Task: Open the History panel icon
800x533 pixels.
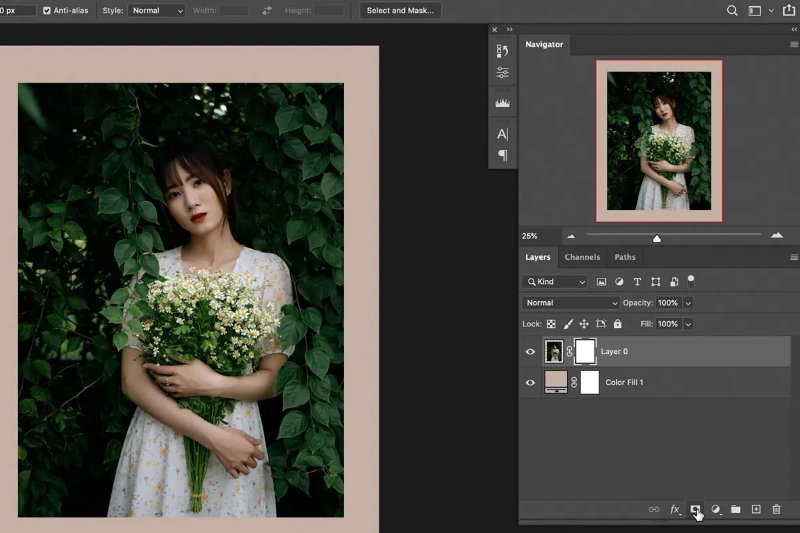Action: point(502,51)
